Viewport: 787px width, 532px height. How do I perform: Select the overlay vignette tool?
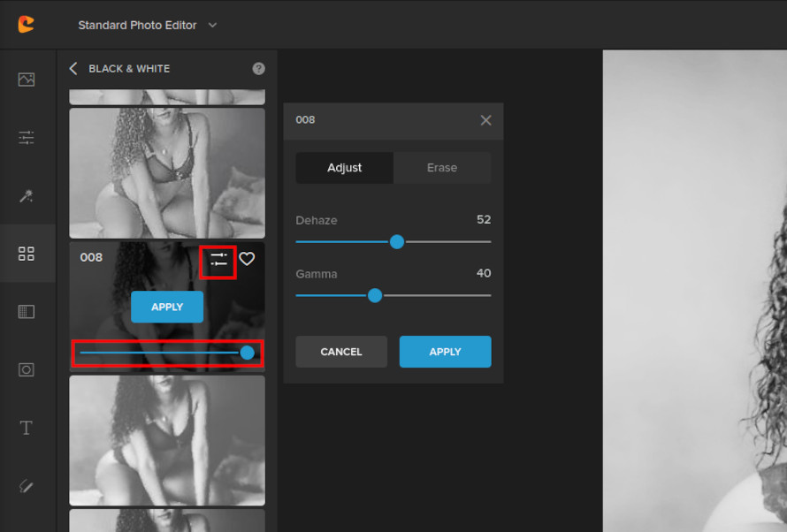coord(27,369)
